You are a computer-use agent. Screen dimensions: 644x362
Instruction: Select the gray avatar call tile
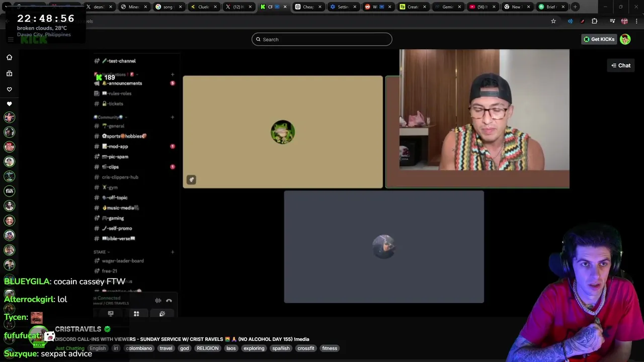pyautogui.click(x=384, y=247)
